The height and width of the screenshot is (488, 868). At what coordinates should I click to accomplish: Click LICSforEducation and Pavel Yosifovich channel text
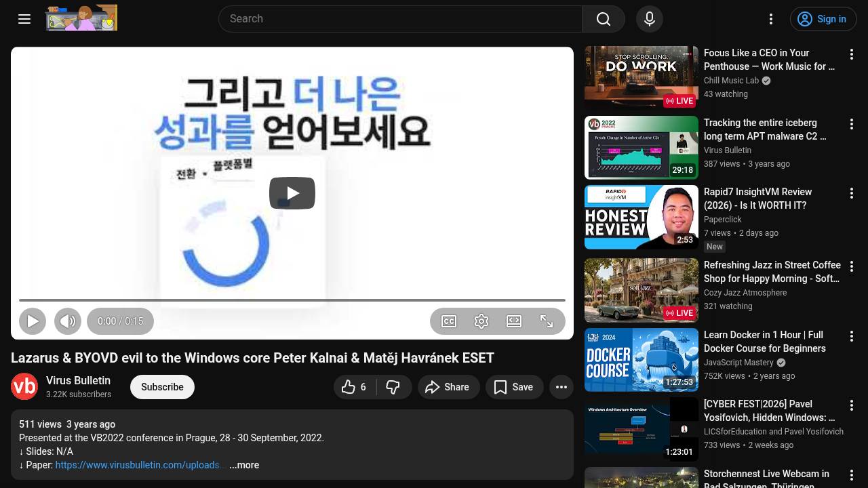pos(774,432)
